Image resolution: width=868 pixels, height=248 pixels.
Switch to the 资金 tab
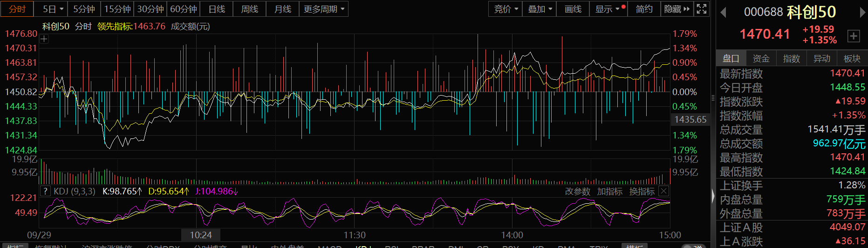(x=761, y=58)
